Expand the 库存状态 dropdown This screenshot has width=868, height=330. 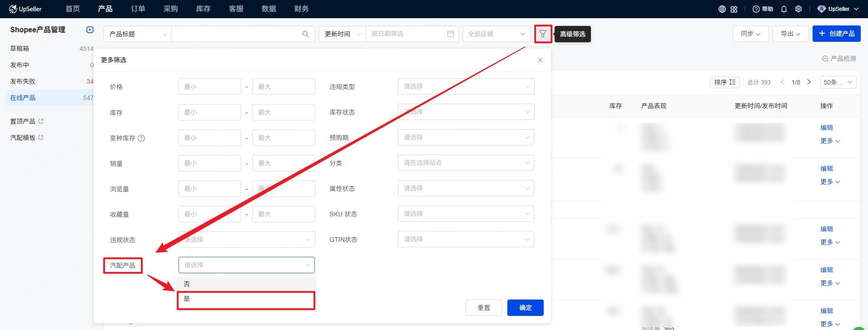tap(466, 112)
